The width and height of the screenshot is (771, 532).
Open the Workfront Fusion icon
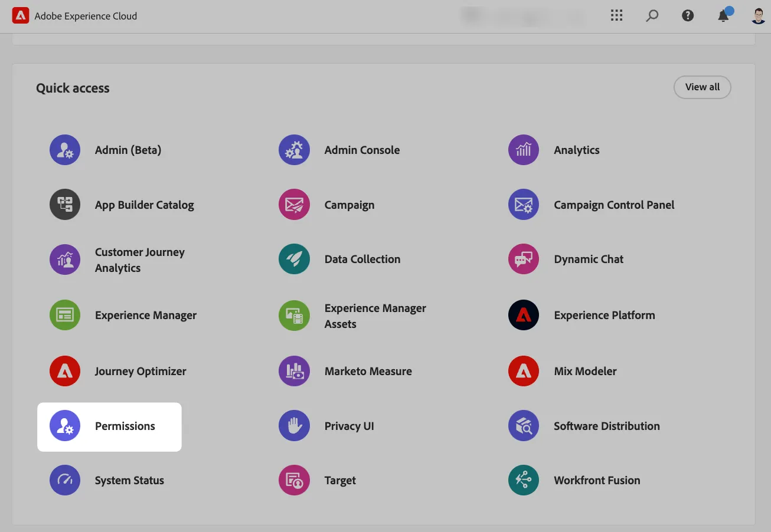pos(524,480)
